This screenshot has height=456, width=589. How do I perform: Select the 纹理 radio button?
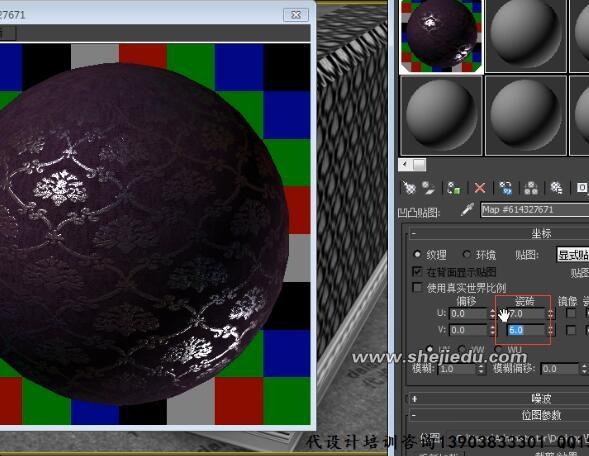tap(417, 254)
